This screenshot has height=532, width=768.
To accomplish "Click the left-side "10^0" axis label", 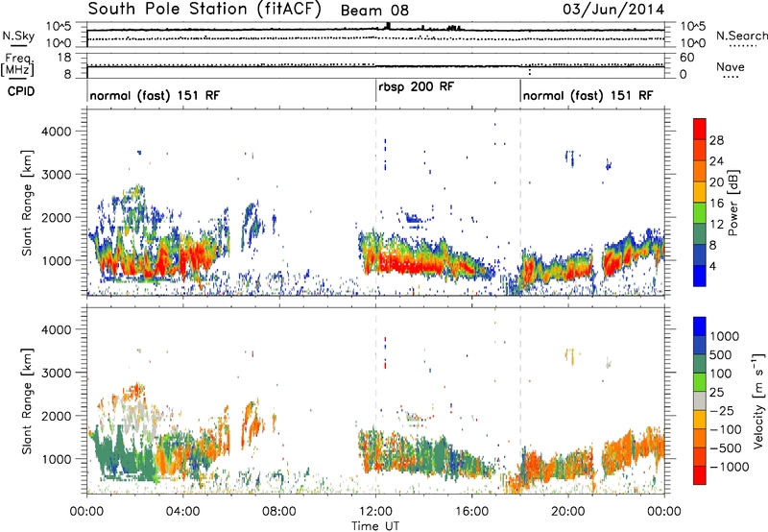I will pos(60,43).
